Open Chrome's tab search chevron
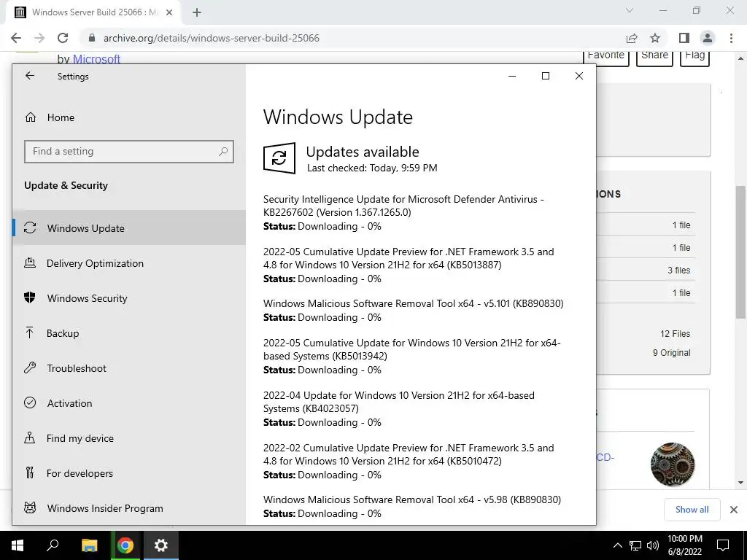This screenshot has width=747, height=560. tap(630, 10)
